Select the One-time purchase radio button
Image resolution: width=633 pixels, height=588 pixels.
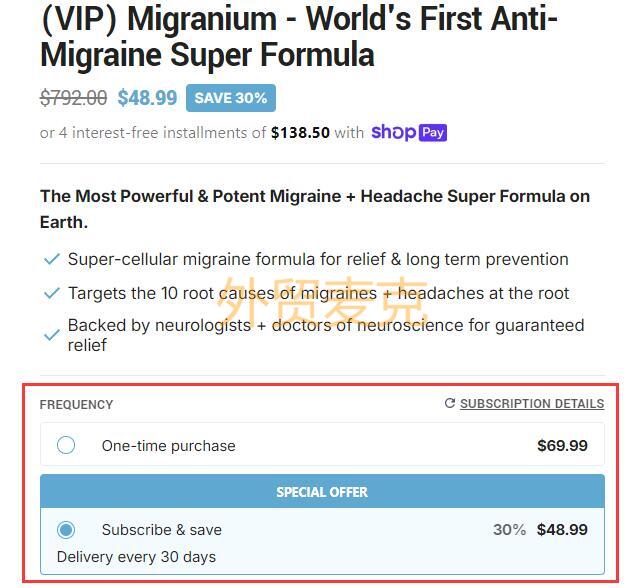(x=66, y=445)
